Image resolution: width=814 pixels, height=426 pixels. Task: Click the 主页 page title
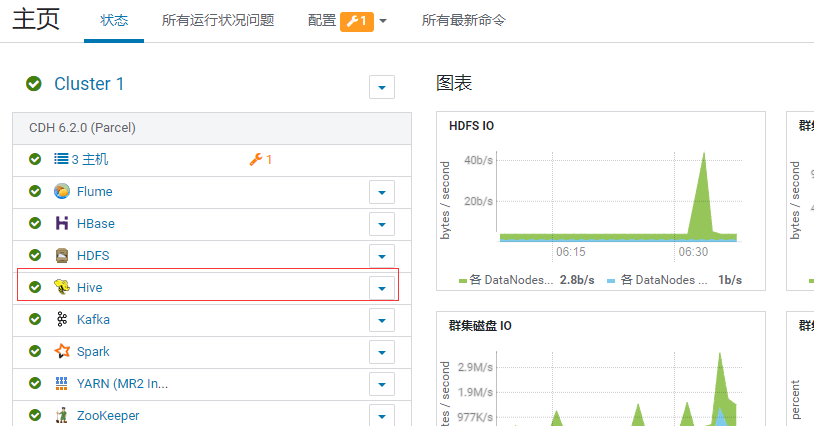click(x=36, y=19)
